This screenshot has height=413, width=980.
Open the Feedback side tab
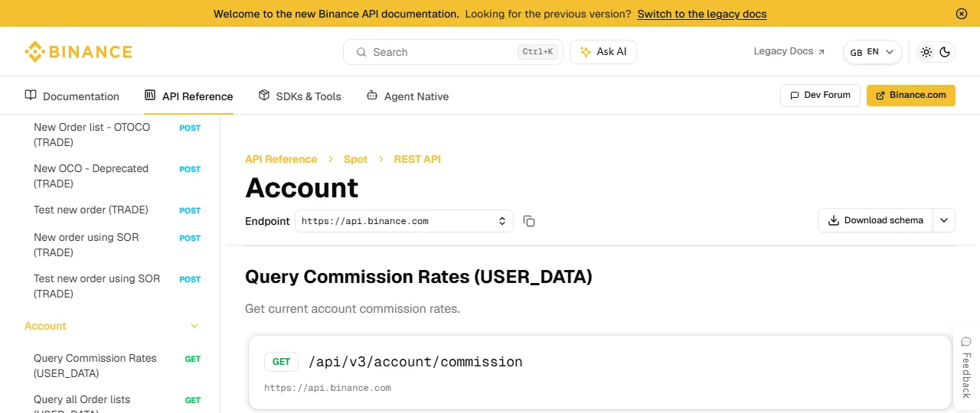point(966,367)
